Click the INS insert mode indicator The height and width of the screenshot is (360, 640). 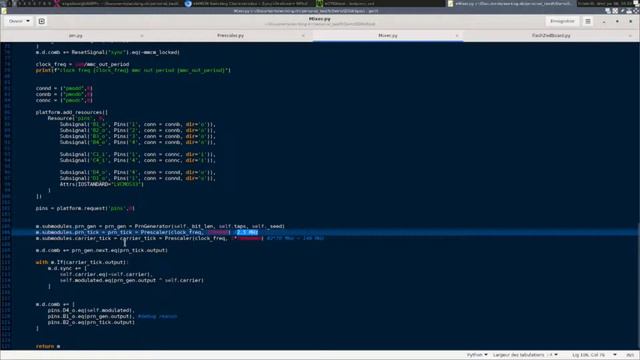630,355
